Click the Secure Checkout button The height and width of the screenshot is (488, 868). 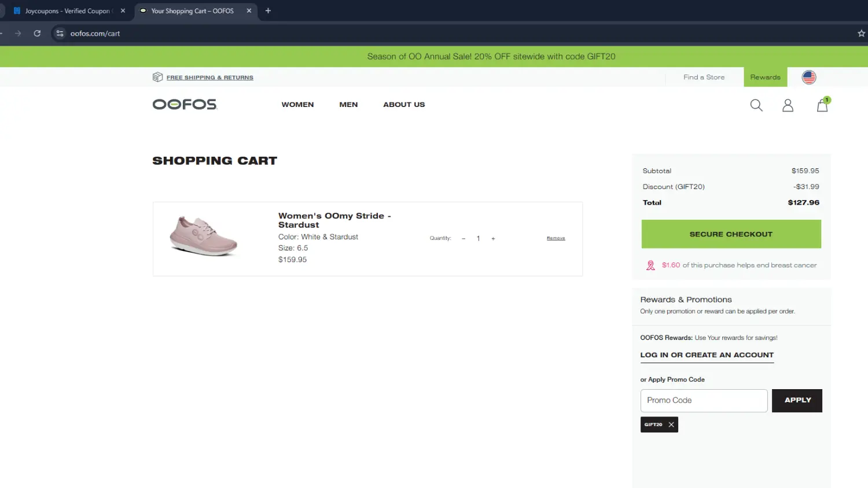point(731,234)
